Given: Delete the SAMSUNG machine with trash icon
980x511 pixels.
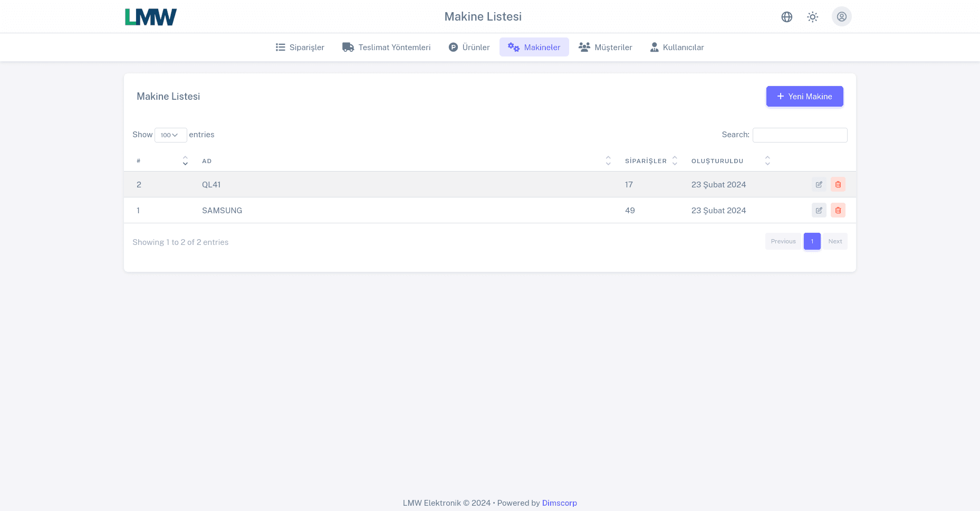Looking at the screenshot, I should (x=838, y=211).
